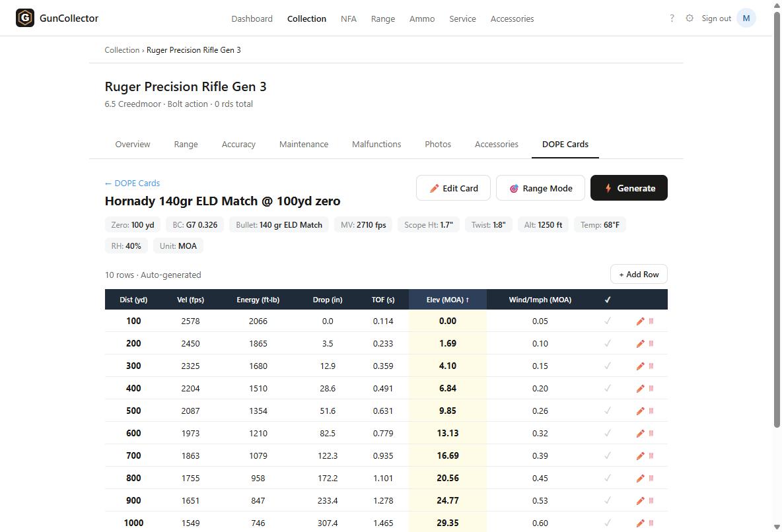This screenshot has height=532, width=782.
Task: Click the Edit Card button
Action: [x=453, y=188]
